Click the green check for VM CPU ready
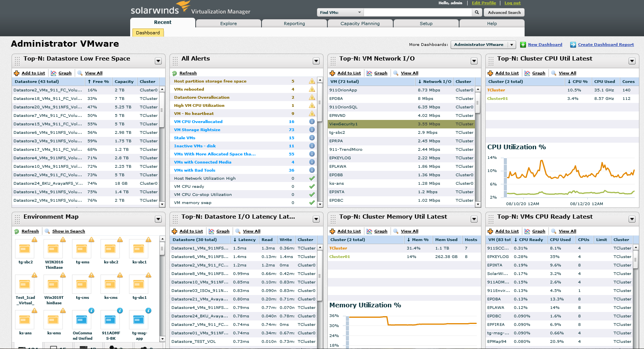This screenshot has height=349, width=644. point(312,186)
